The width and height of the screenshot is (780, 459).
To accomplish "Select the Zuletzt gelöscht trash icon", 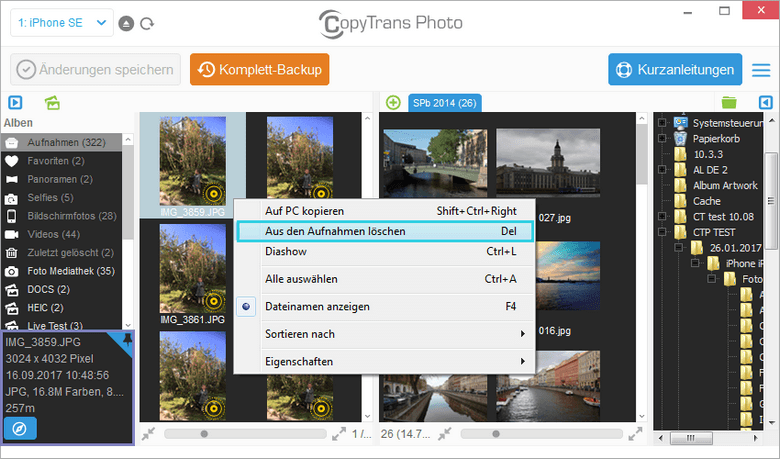I will [11, 253].
